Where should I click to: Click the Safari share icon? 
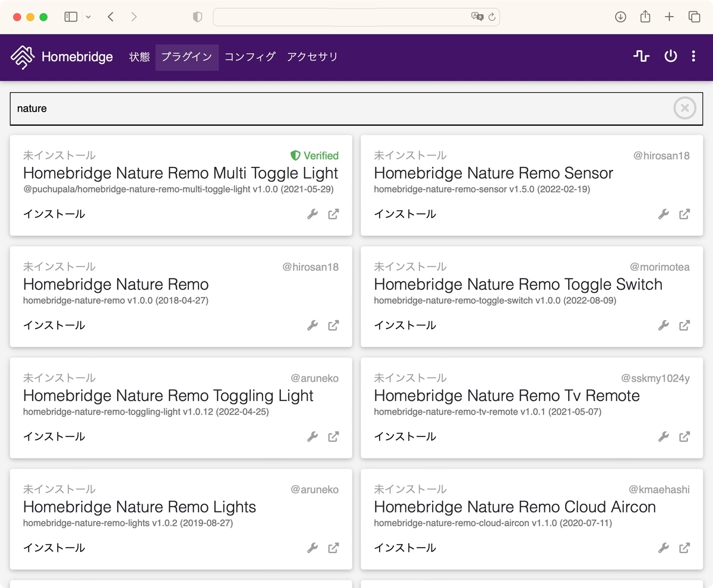click(x=645, y=17)
